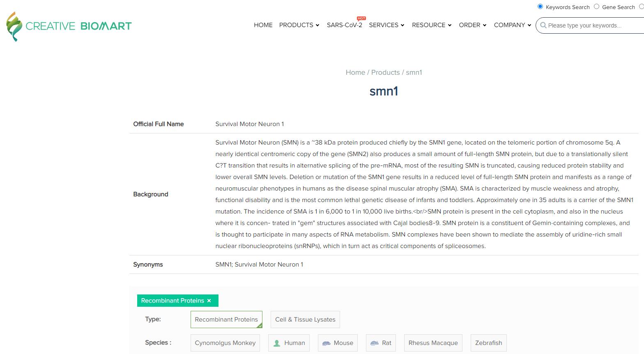
Task: Filter by Cynomolgus Monkey species
Action: [x=225, y=343]
